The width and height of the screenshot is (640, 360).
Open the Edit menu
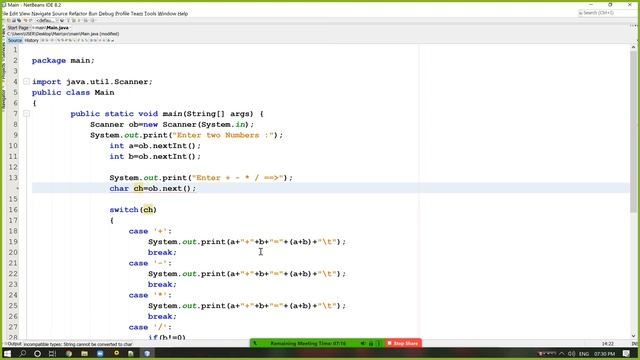coord(13,14)
